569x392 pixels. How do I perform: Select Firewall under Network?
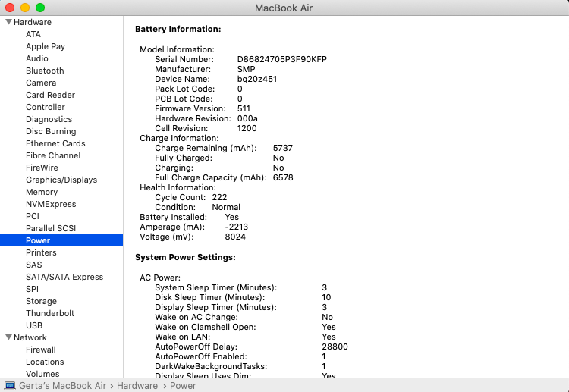click(41, 350)
